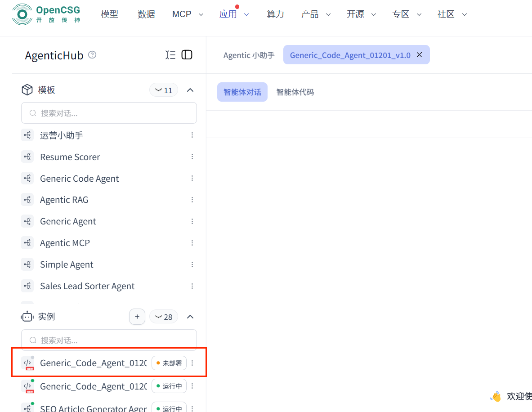This screenshot has width=532, height=412.
Task: Toggle visibility of the 28 instances
Action: [x=164, y=317]
